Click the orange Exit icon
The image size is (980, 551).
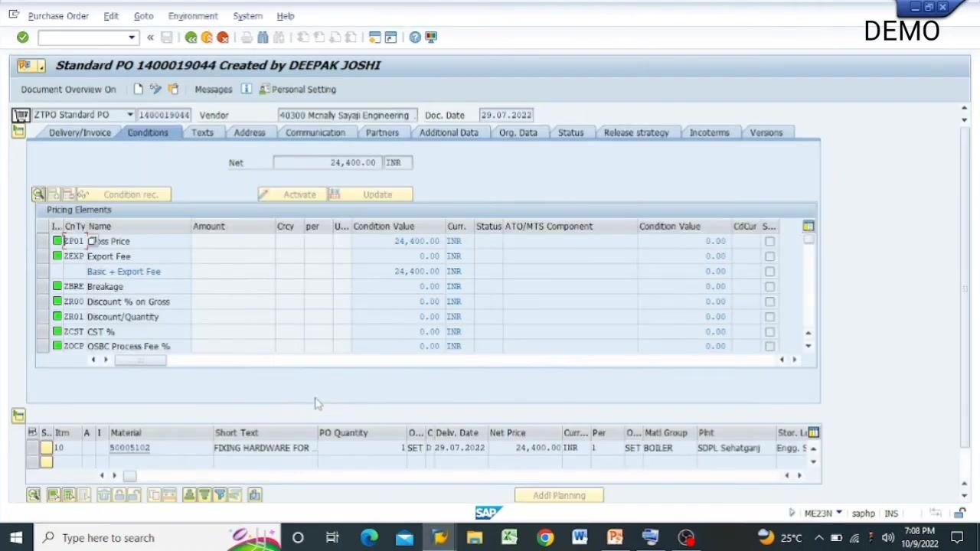coord(207,37)
